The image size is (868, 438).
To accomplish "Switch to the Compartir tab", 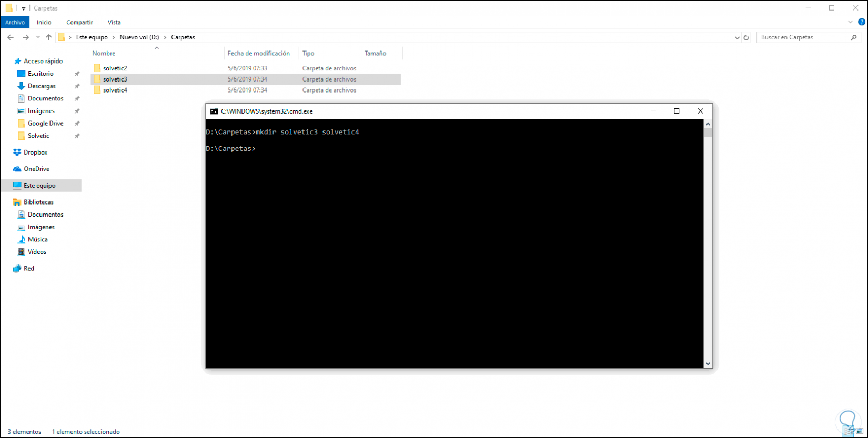I will click(x=79, y=22).
